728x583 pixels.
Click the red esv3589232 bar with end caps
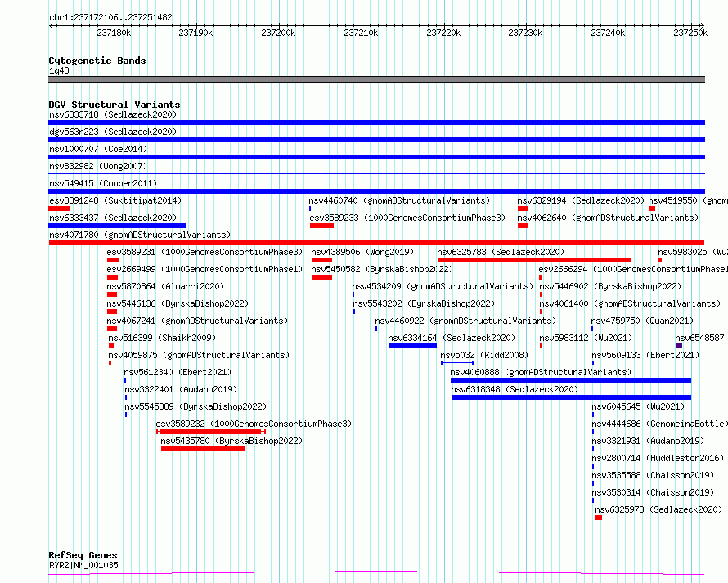(211, 433)
